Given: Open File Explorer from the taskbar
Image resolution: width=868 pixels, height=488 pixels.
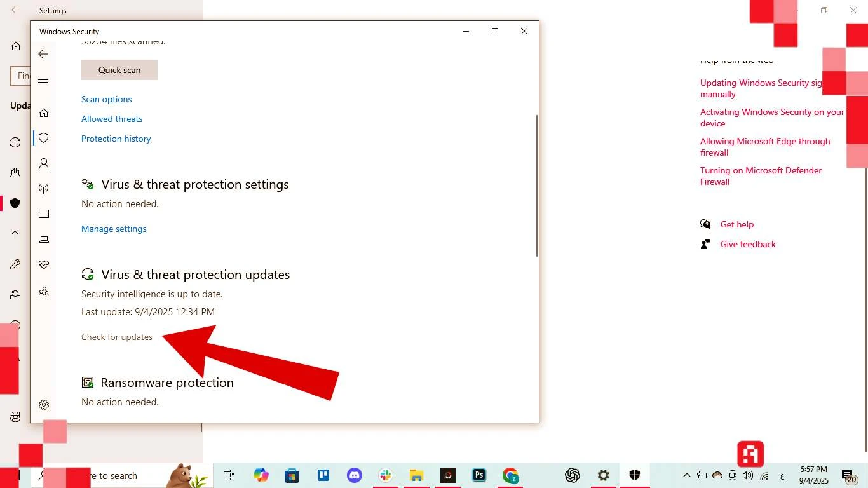Looking at the screenshot, I should (x=416, y=475).
